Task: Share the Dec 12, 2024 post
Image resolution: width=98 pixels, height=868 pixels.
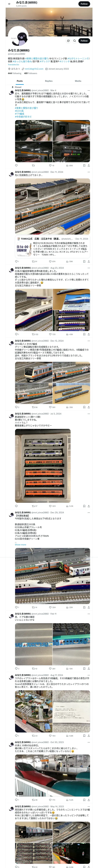Action: (89, 407)
